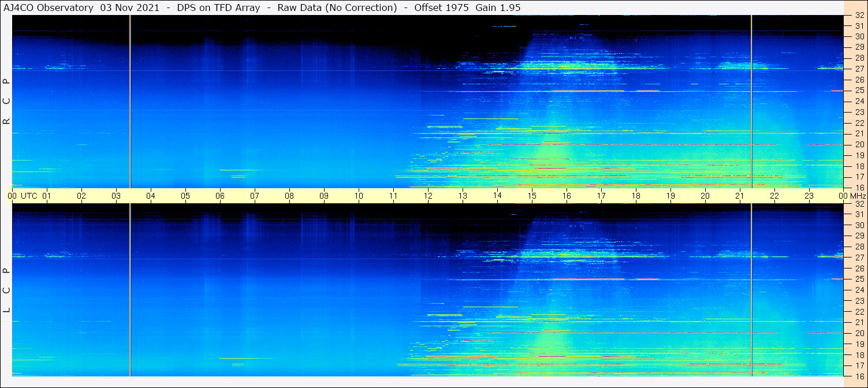The height and width of the screenshot is (388, 868).
Task: Select the Gain 1.95 value
Action: 498,8
